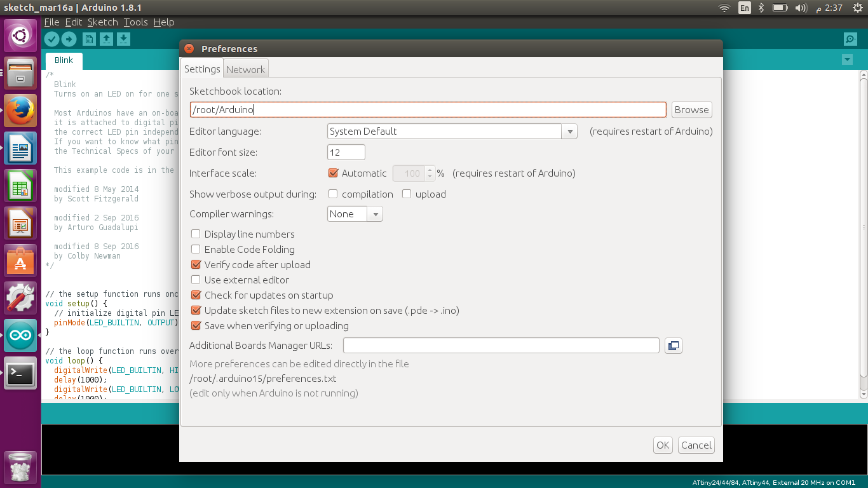Image resolution: width=868 pixels, height=488 pixels.
Task: Open the Trash in dock
Action: coord(20,467)
